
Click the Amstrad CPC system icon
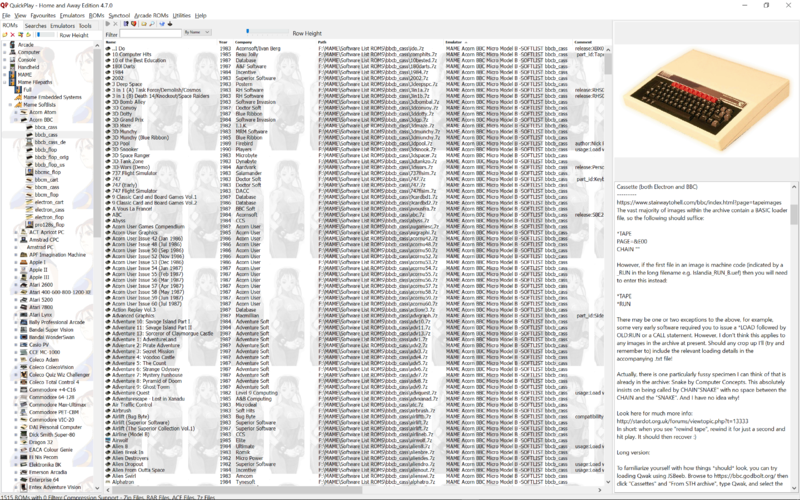coord(23,239)
